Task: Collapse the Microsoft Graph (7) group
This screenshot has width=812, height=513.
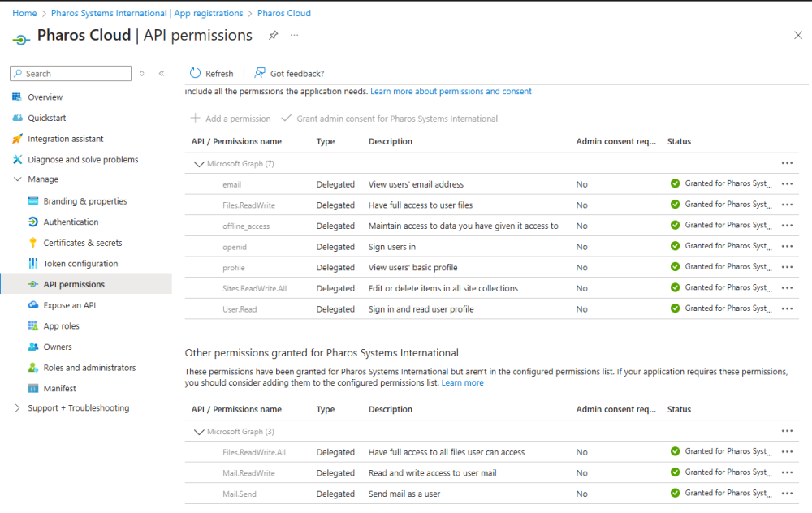Action: pos(198,164)
